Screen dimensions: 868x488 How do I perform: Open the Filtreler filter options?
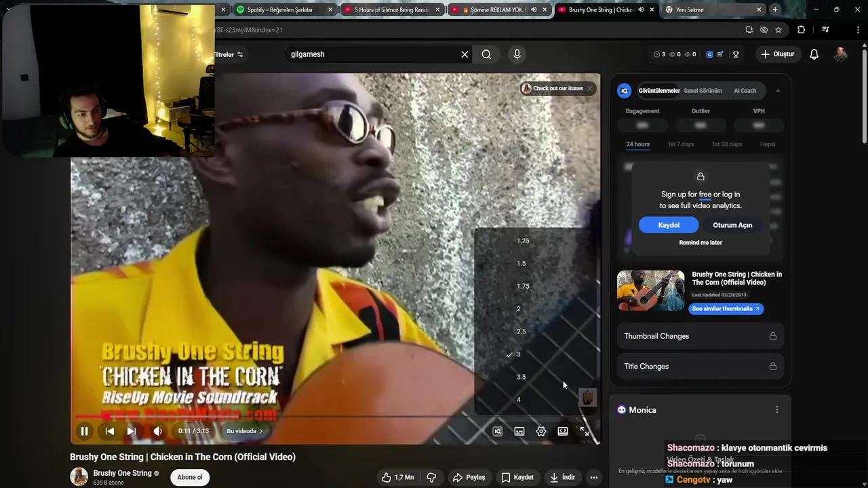coord(229,54)
